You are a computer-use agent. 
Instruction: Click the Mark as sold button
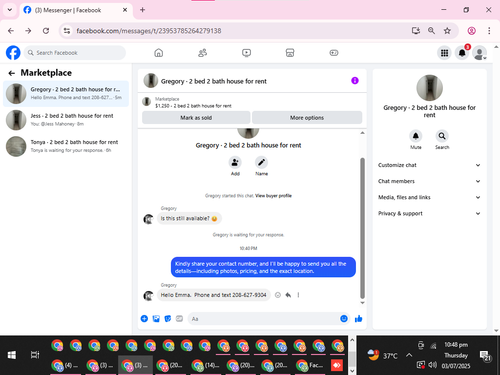click(196, 118)
